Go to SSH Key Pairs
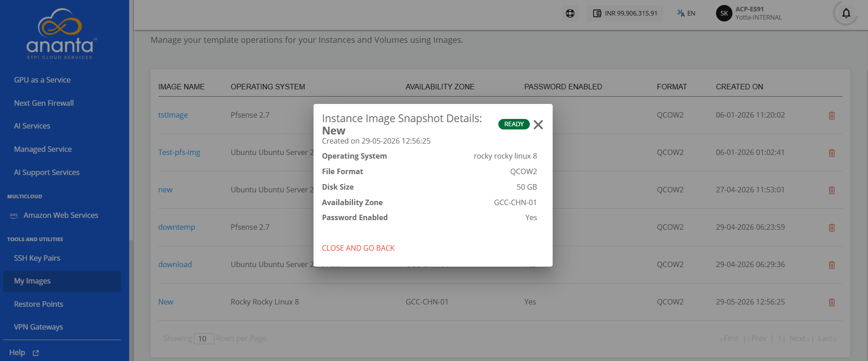 [37, 258]
